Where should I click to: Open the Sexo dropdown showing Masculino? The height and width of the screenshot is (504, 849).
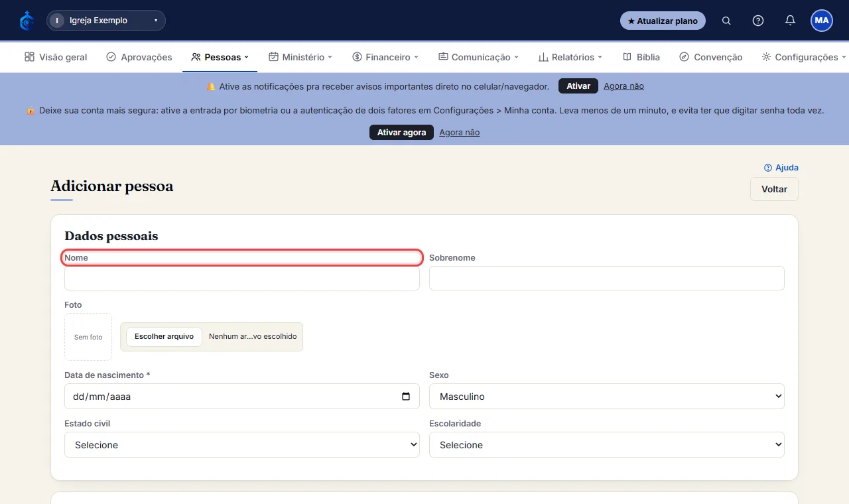pyautogui.click(x=607, y=397)
